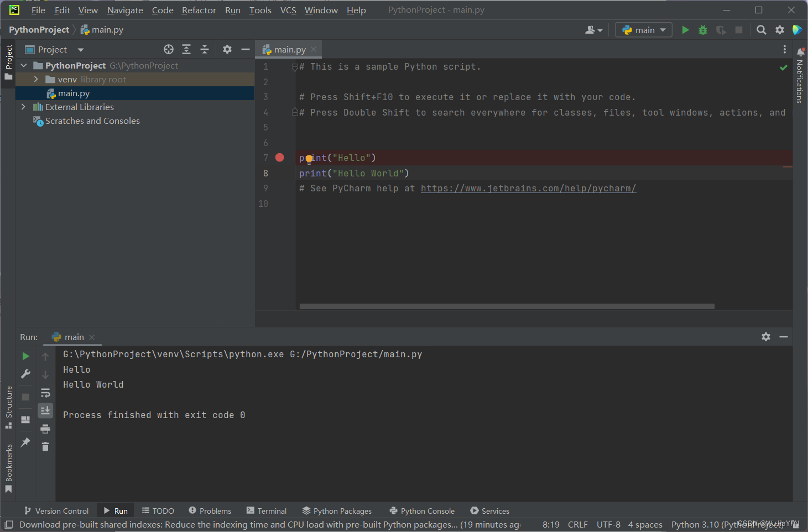Enable Soft-Wrap in the Run console
This screenshot has width=808, height=532.
tap(45, 393)
